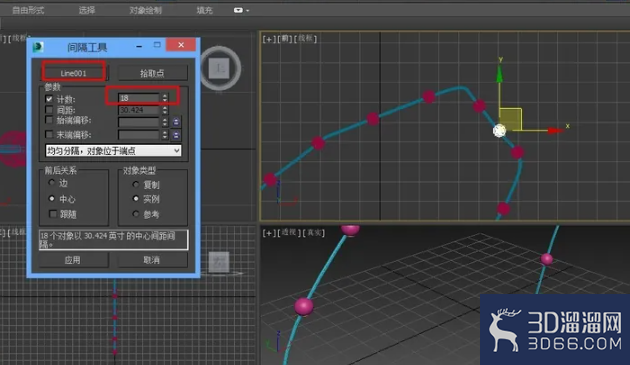Click the end offset spinner arrows

(x=165, y=135)
